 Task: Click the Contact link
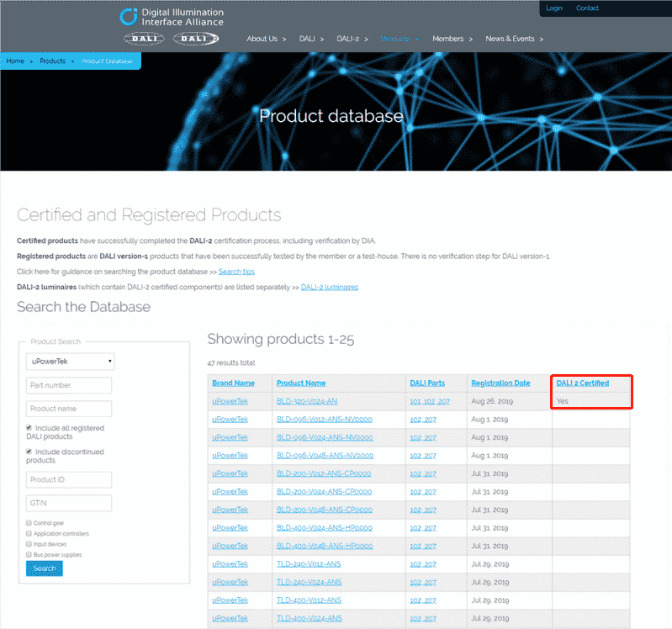[x=587, y=8]
